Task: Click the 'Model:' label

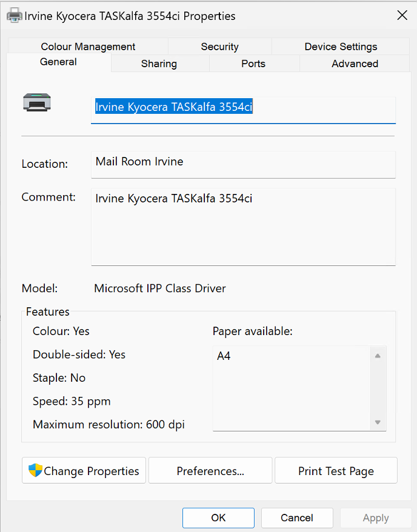Action: click(x=39, y=288)
